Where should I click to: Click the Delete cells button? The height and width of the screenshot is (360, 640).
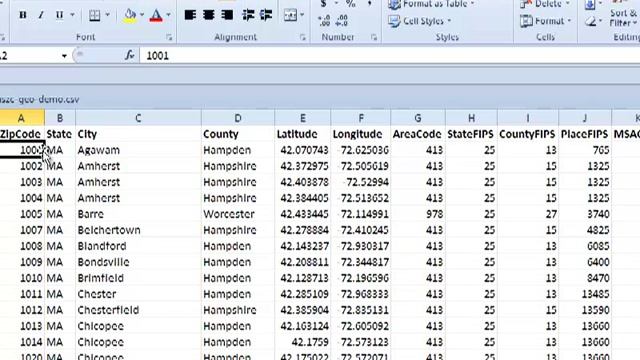[545, 4]
